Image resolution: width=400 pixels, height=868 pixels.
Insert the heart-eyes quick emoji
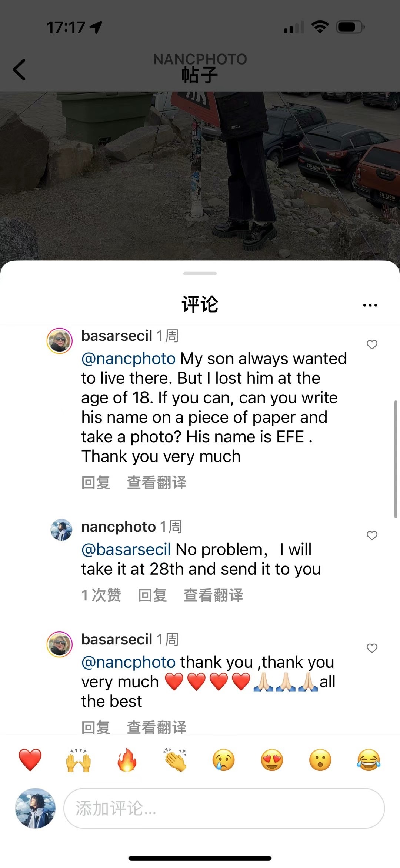click(272, 760)
